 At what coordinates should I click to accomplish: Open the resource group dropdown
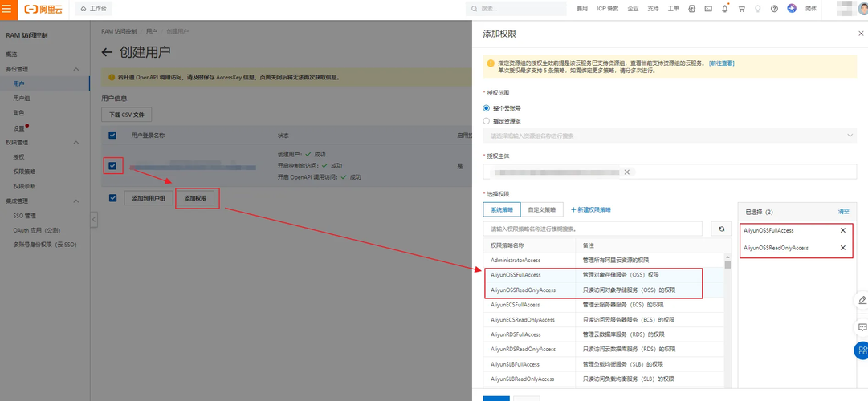click(670, 136)
